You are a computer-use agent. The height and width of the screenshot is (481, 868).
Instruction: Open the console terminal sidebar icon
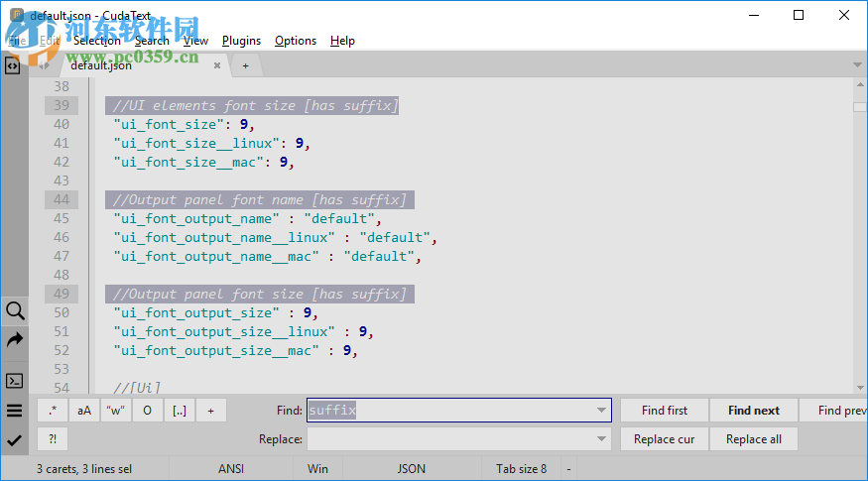(15, 381)
